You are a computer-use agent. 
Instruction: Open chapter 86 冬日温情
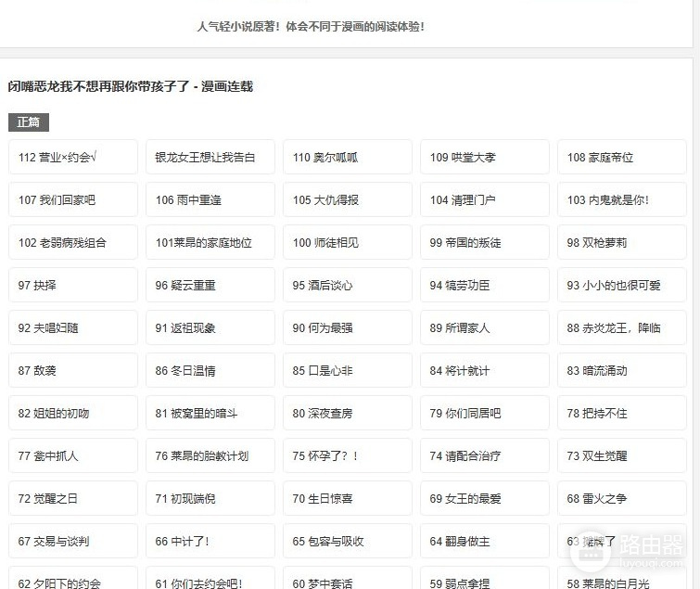(x=210, y=370)
